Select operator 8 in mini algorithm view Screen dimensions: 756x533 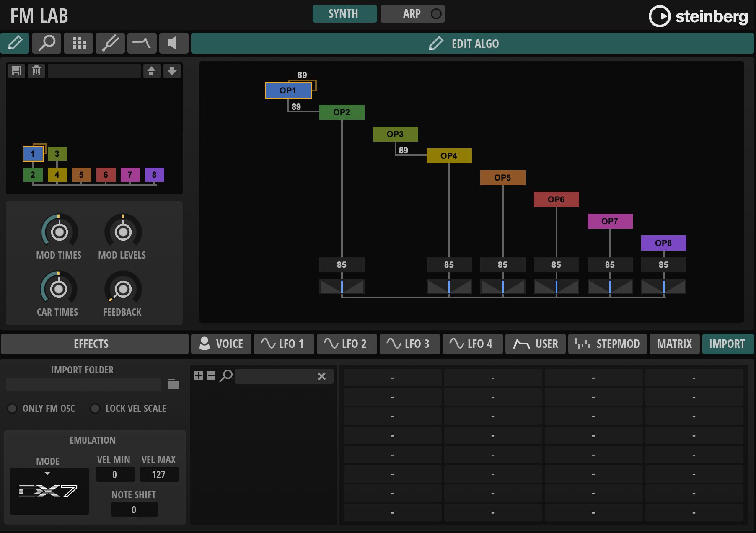point(154,175)
